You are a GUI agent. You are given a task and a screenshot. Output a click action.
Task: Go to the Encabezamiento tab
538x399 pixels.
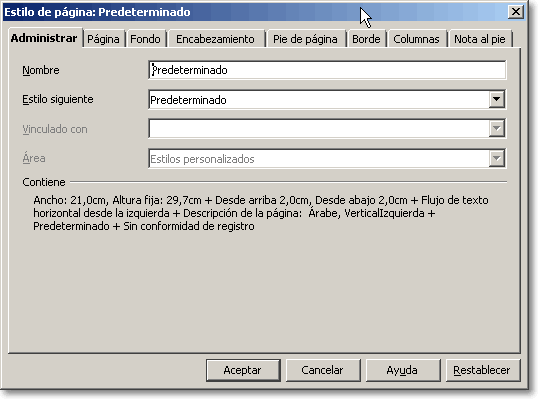pyautogui.click(x=215, y=39)
